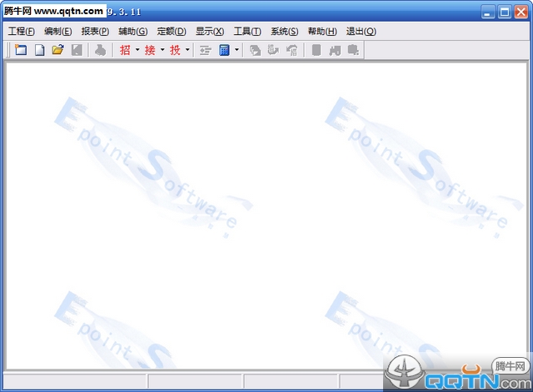Open the 工具(T) menu
The width and height of the screenshot is (533, 392).
(247, 32)
